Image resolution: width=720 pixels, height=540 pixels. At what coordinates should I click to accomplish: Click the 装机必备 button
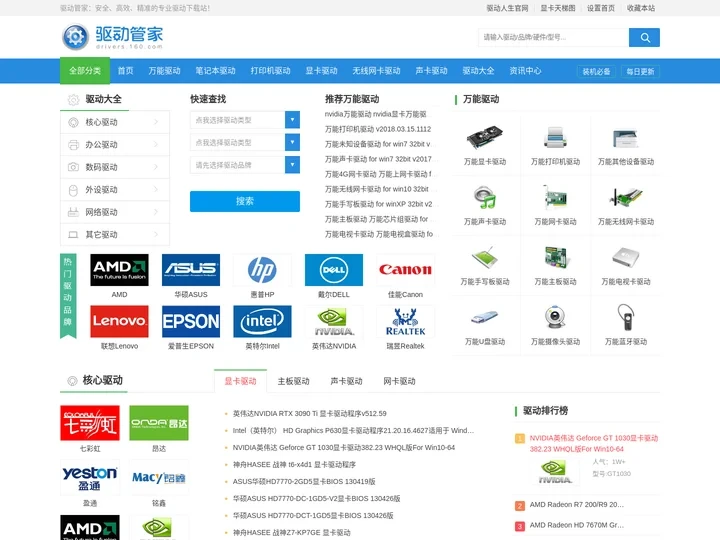tap(596, 72)
